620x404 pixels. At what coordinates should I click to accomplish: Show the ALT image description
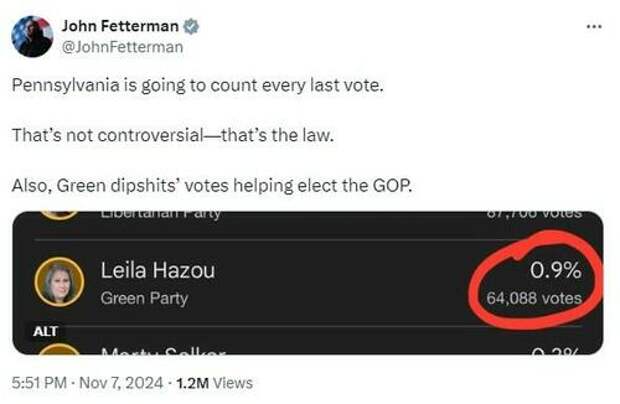coord(45,331)
